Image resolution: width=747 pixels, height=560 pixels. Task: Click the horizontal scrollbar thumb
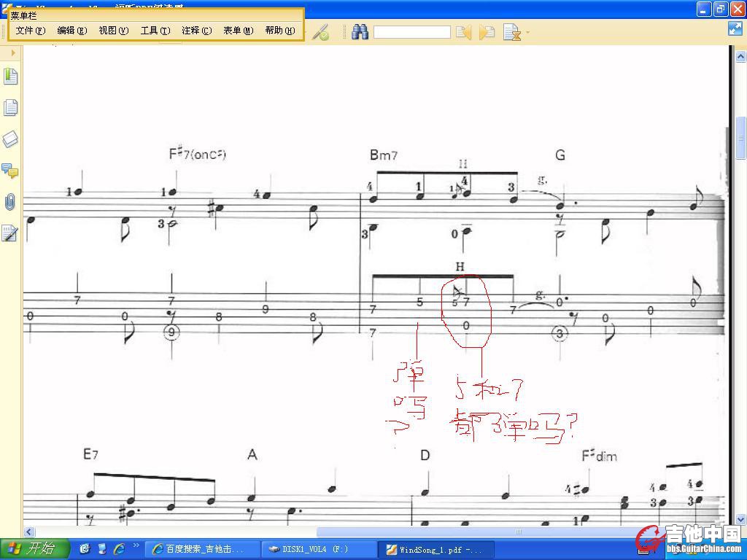click(518, 532)
